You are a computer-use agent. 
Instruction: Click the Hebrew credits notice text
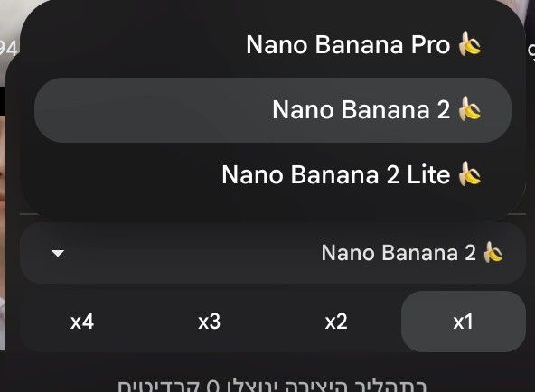coord(272,385)
